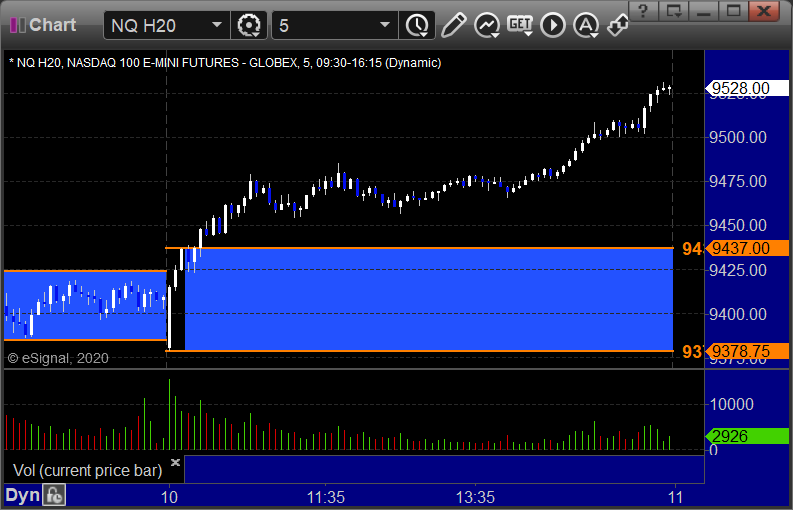Viewport: 793px width, 510px height.
Task: Click the 9500.00 price axis label
Action: 738,137
